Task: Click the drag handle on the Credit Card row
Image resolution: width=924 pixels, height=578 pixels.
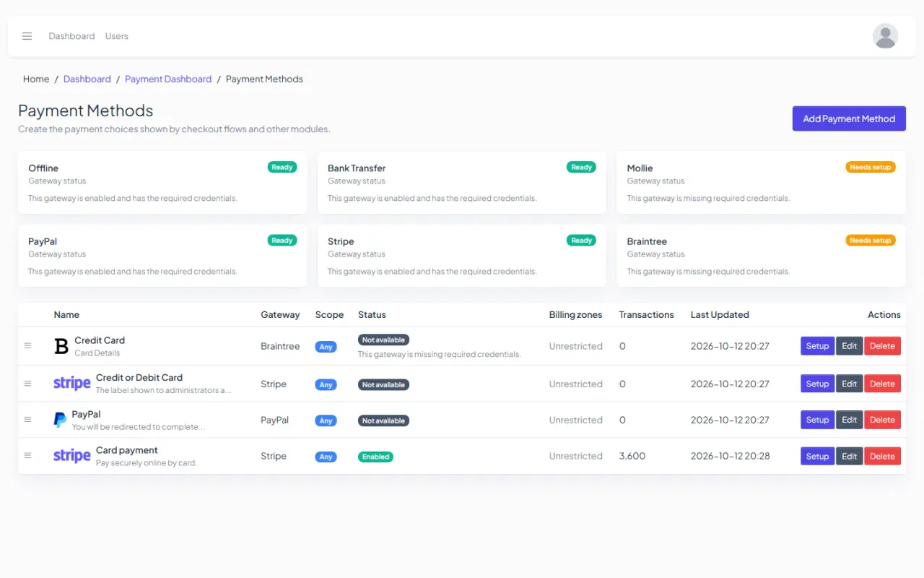Action: (28, 346)
